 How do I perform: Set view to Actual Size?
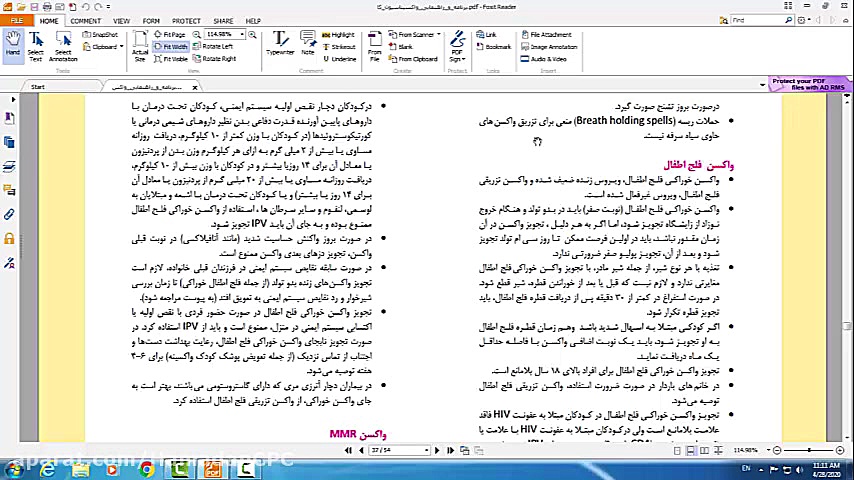pos(140,46)
